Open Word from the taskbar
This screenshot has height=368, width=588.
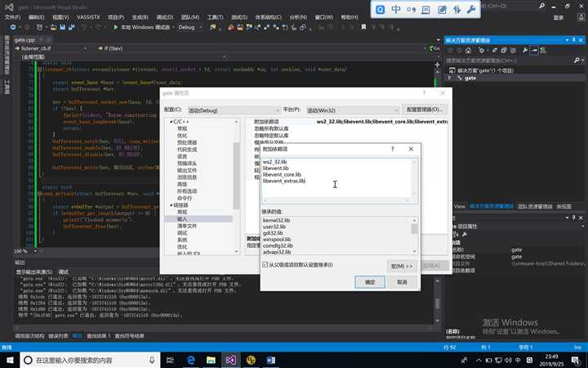[x=271, y=360]
